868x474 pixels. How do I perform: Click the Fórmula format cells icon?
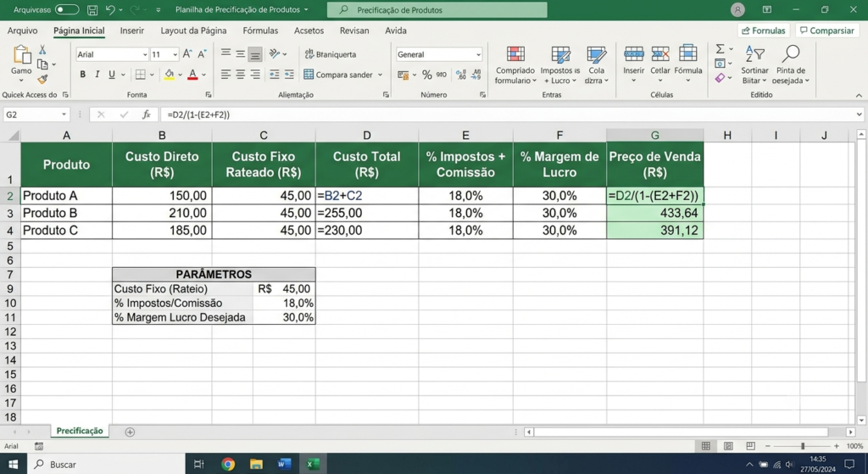(687, 53)
